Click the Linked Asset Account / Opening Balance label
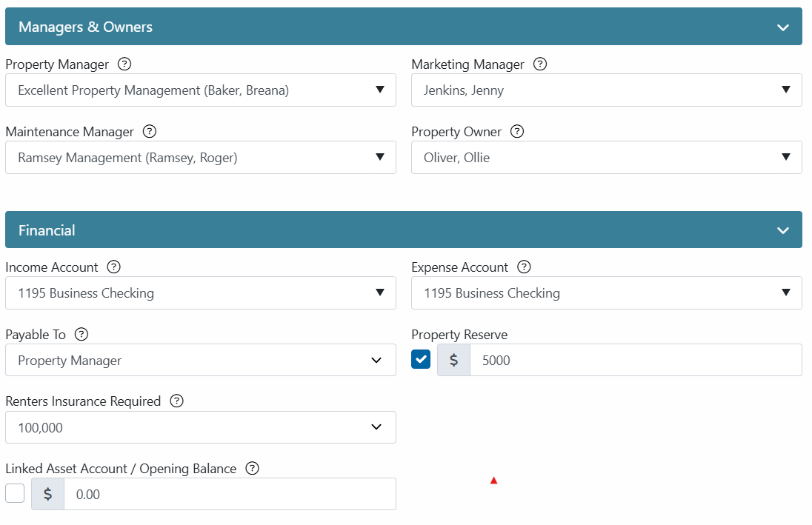This screenshot has width=812, height=525. 122,469
